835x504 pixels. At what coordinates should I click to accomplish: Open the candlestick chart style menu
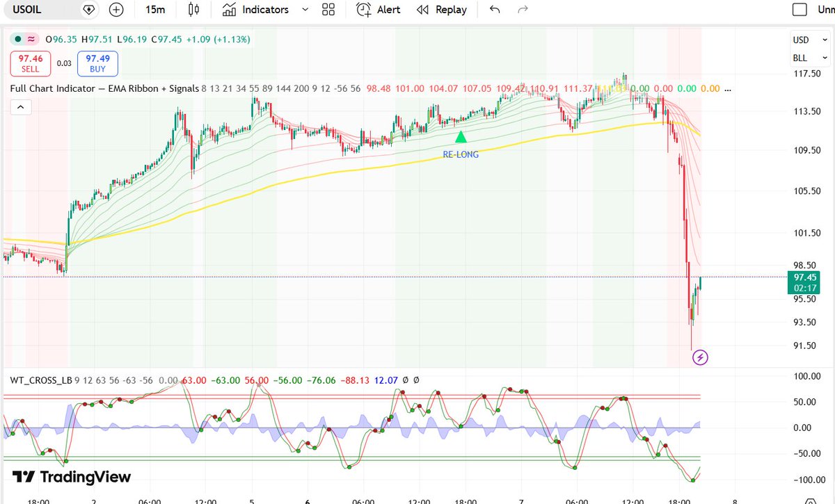coord(194,10)
